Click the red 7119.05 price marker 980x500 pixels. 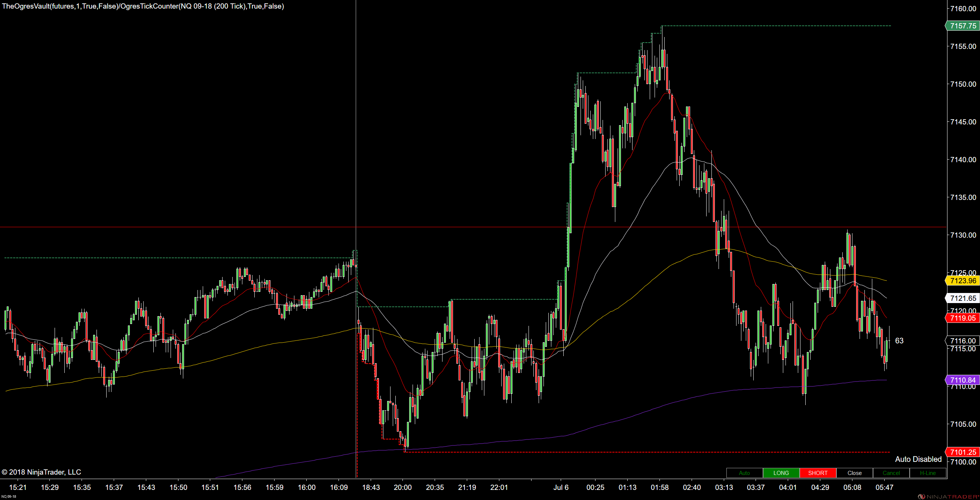[962, 318]
